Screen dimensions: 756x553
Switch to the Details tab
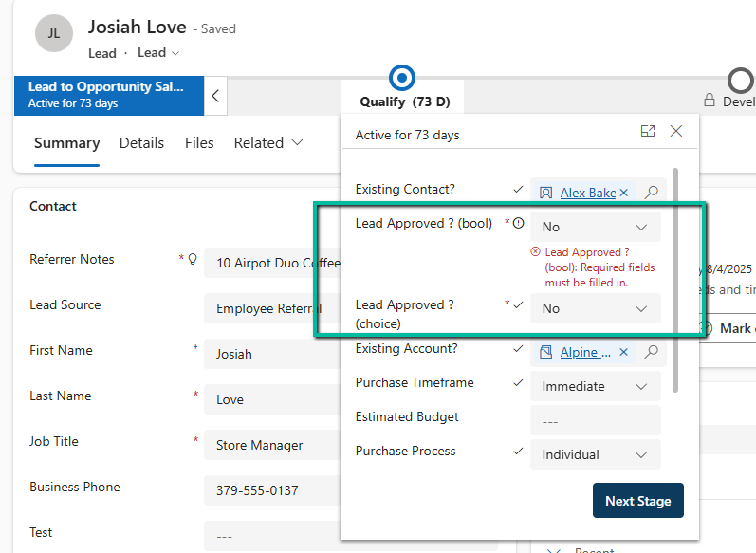click(x=141, y=143)
